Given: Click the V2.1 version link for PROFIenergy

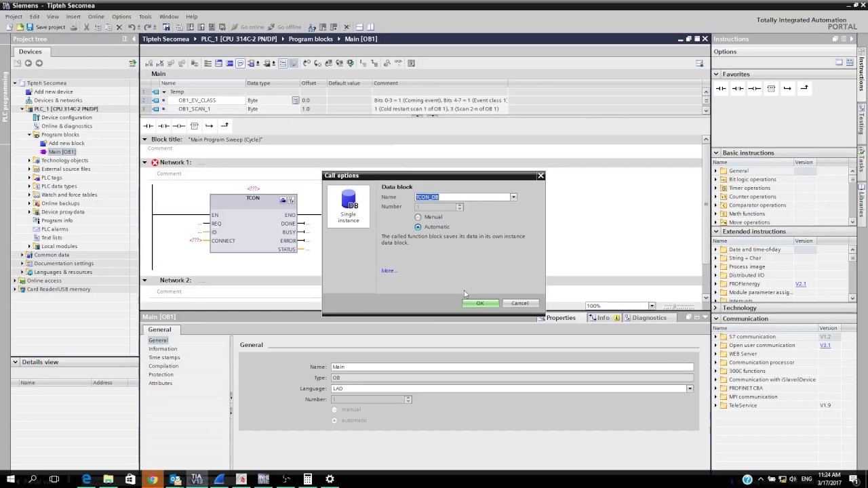Looking at the screenshot, I should tap(800, 284).
